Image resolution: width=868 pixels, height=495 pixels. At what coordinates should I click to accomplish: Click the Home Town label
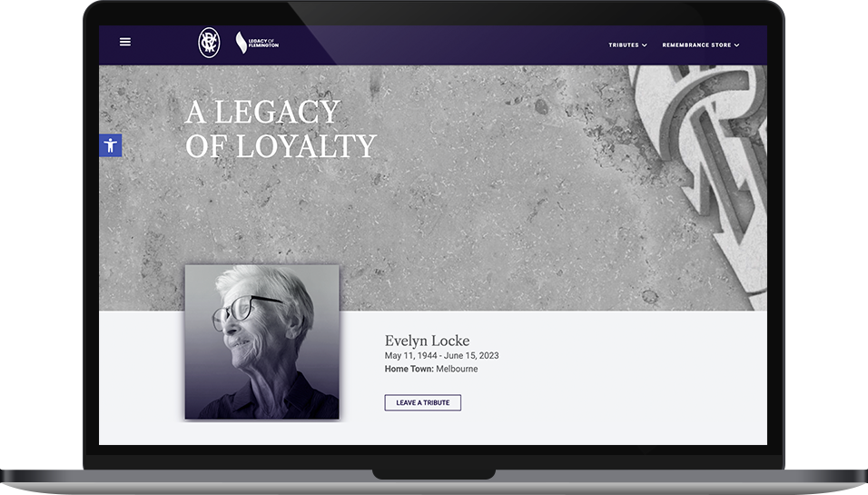coord(409,369)
